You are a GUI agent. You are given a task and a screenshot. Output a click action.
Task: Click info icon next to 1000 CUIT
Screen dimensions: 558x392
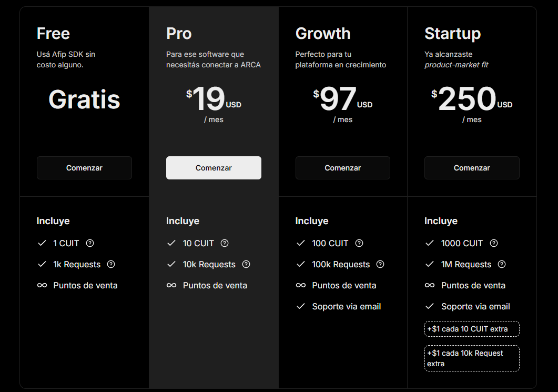pos(493,243)
